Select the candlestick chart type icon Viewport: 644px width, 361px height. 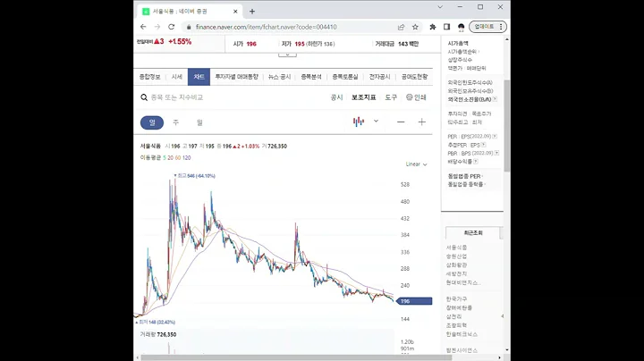359,122
